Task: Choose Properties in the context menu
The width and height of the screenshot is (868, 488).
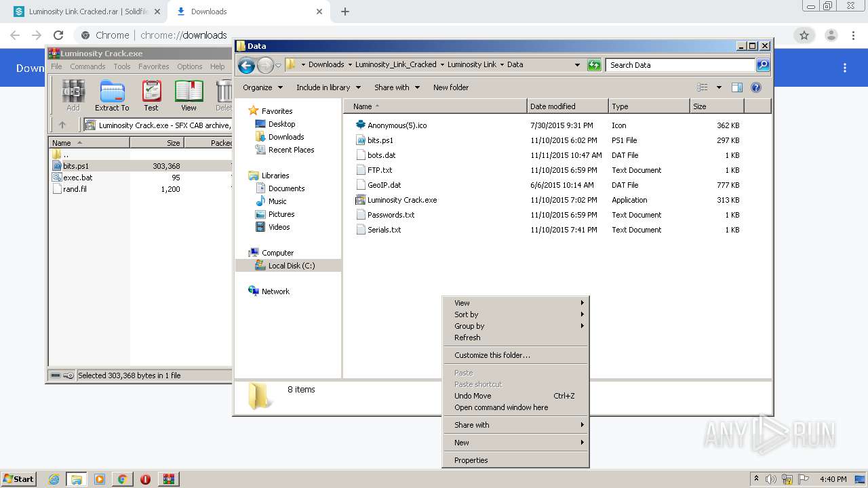Action: (x=515, y=460)
